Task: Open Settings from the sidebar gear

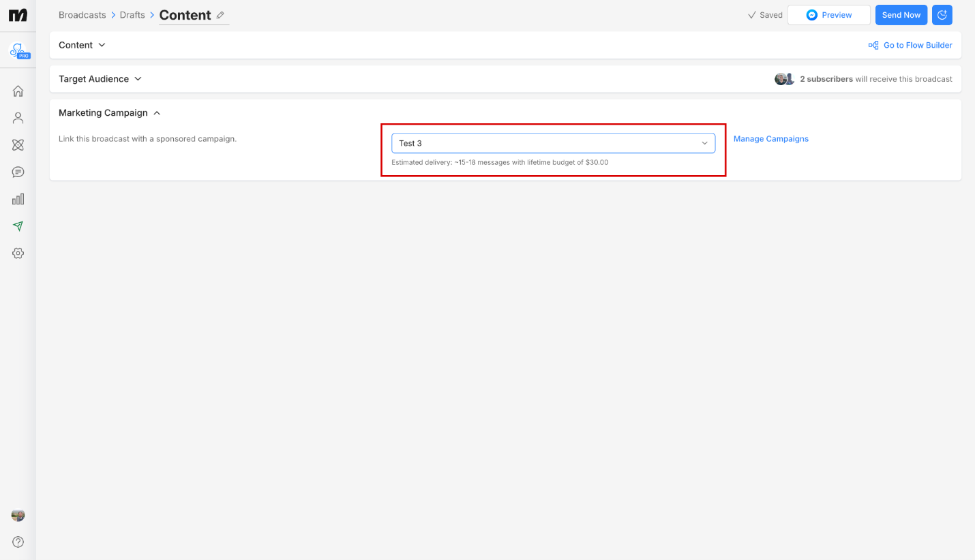Action: click(18, 253)
